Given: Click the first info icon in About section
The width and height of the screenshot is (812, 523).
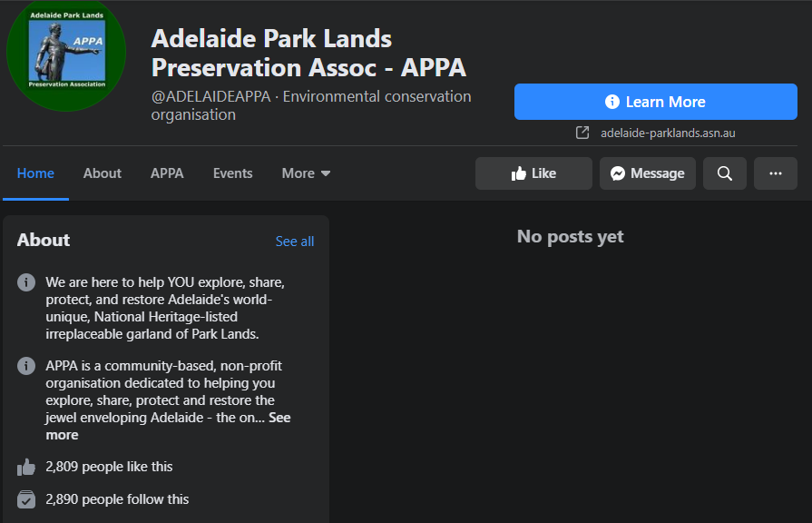Looking at the screenshot, I should 25,281.
